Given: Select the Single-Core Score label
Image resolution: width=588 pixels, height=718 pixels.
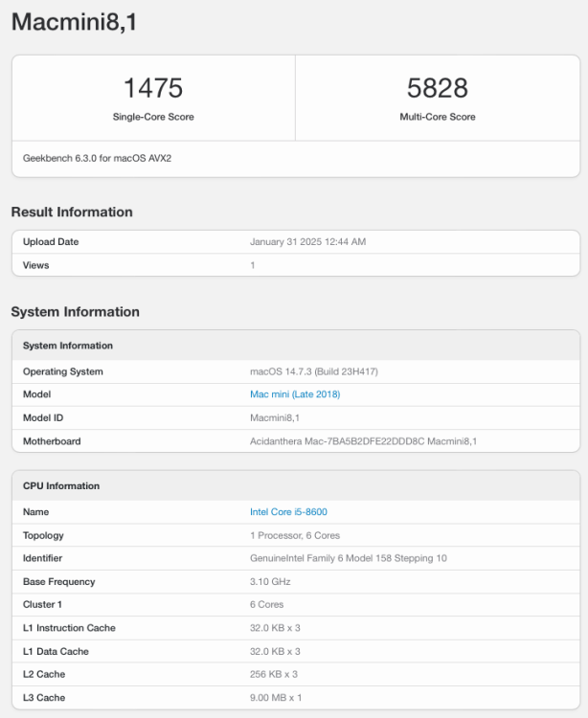Looking at the screenshot, I should tap(153, 117).
